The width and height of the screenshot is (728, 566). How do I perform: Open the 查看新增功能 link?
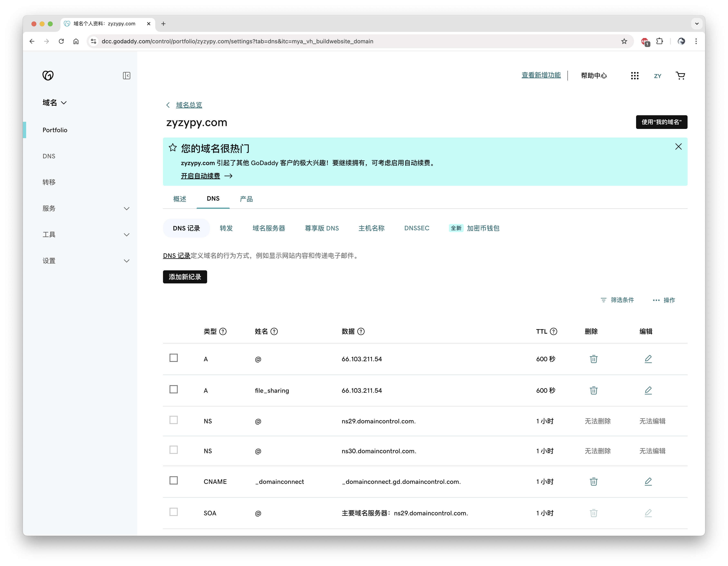pyautogui.click(x=541, y=75)
